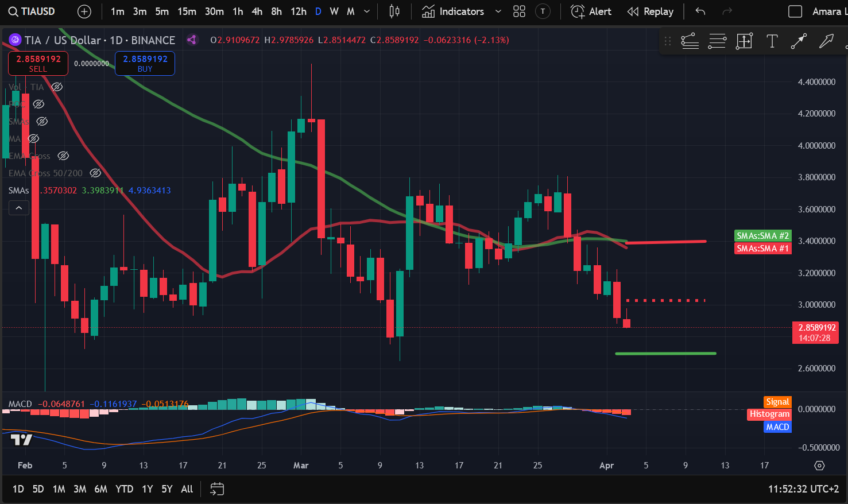The width and height of the screenshot is (848, 504).
Task: Switch to the 5m interval
Action: coord(162,11)
